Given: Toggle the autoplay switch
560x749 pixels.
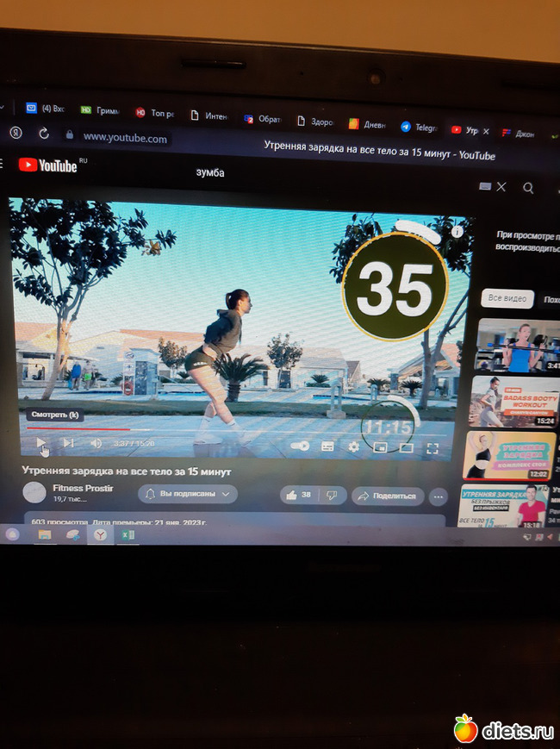Looking at the screenshot, I should click(x=300, y=446).
